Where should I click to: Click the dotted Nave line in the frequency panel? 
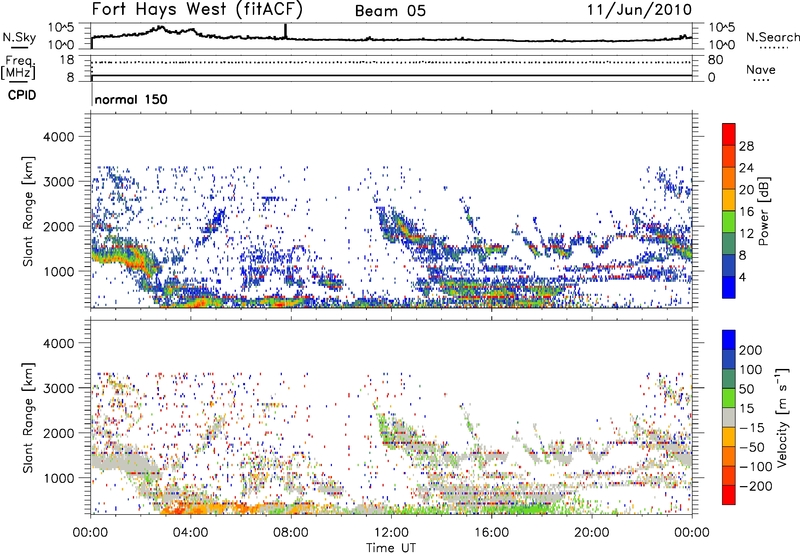(391, 62)
